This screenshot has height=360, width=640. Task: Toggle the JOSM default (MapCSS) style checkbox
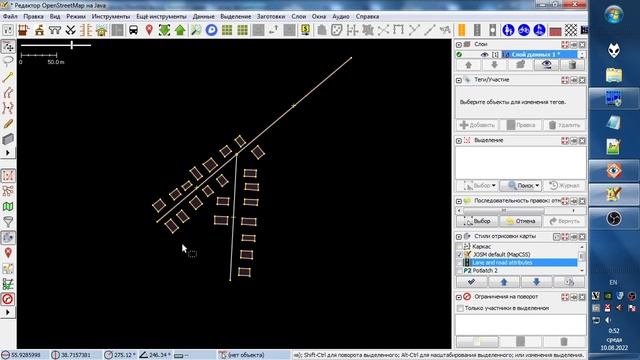coord(460,254)
